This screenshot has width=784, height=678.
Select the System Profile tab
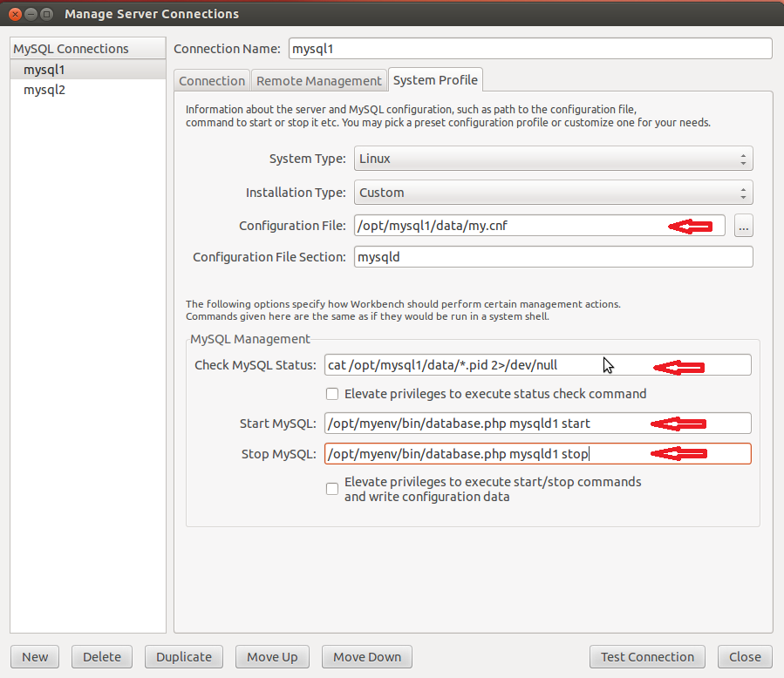point(435,80)
